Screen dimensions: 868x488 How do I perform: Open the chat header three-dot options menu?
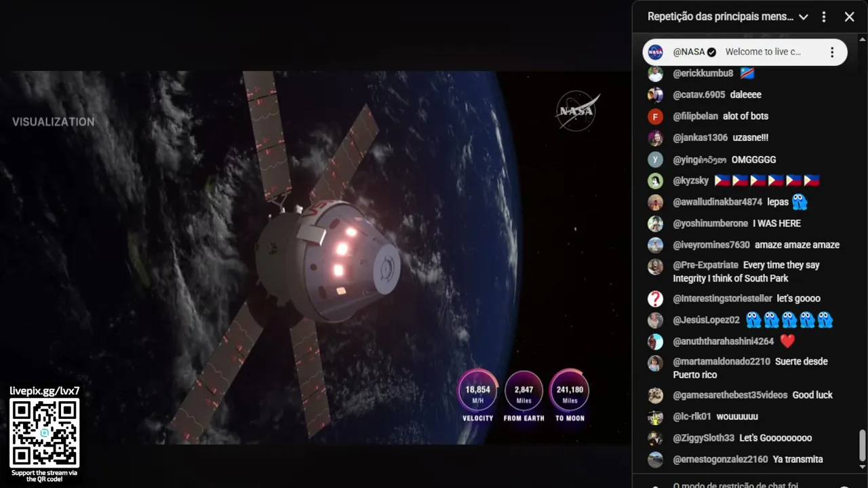click(824, 17)
